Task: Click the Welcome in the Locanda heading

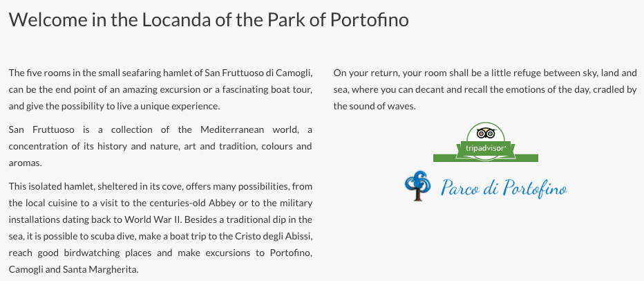Action: tap(209, 20)
